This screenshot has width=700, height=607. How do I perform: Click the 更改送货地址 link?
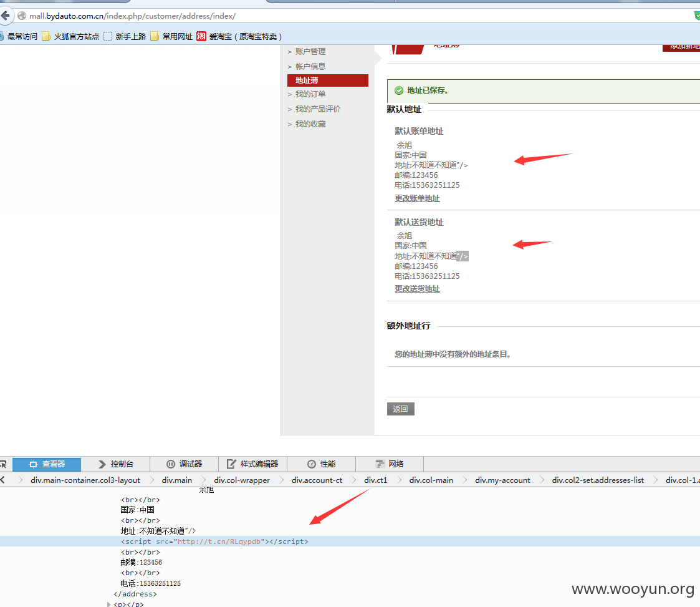417,289
